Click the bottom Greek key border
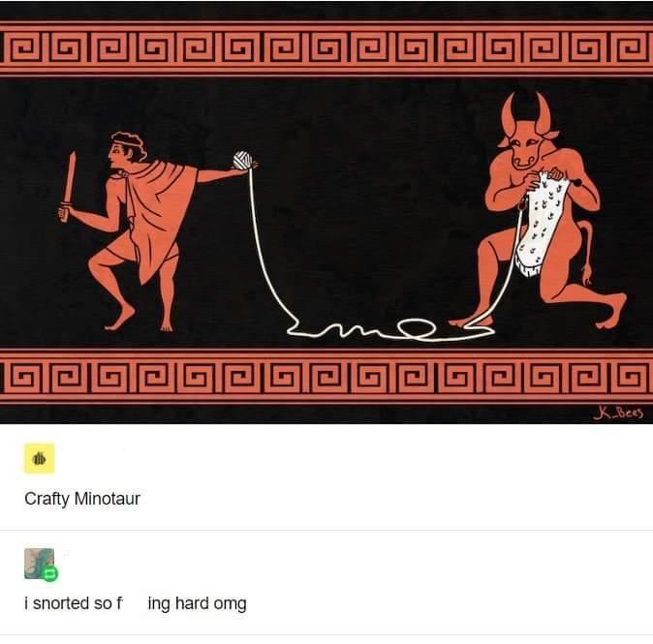 tap(326, 377)
